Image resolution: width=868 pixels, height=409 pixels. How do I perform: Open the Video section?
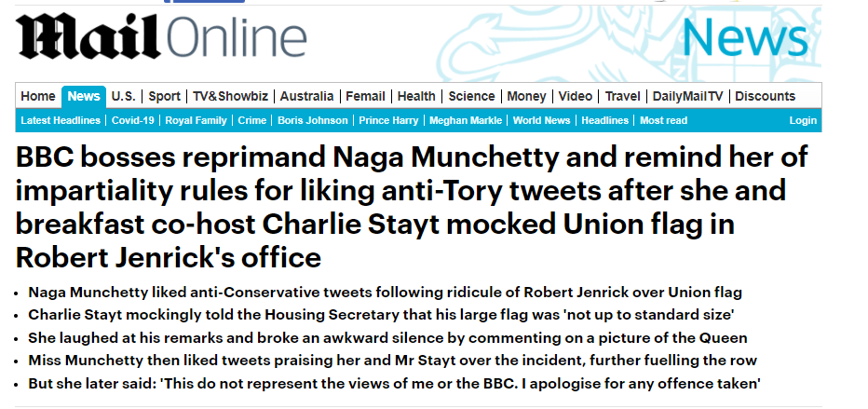[x=576, y=96]
